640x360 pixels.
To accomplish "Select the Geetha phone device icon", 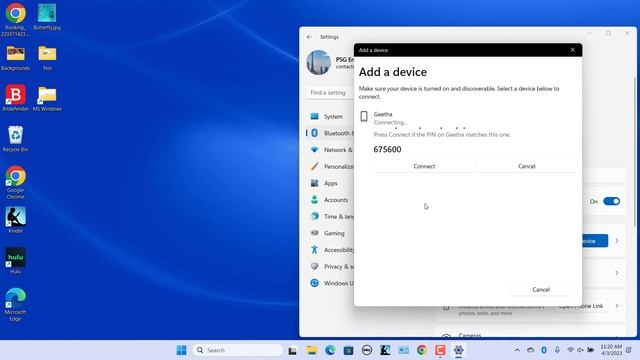I will point(364,116).
